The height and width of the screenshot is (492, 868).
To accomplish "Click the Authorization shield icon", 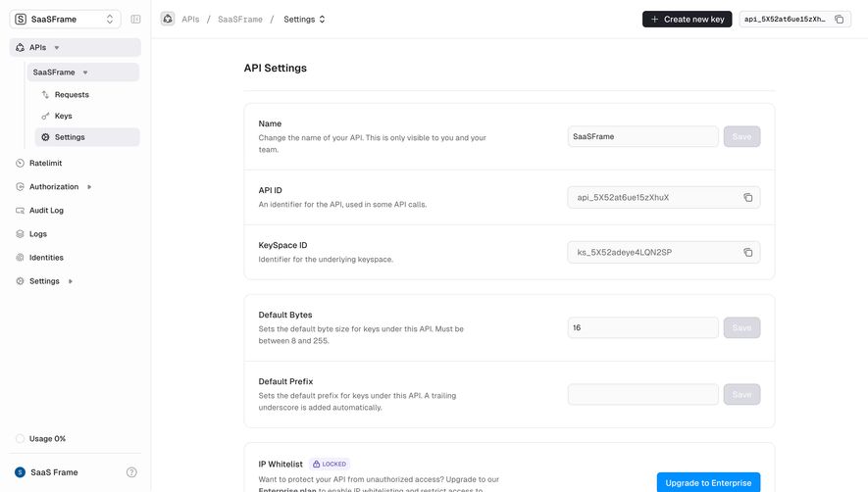I will 20,186.
